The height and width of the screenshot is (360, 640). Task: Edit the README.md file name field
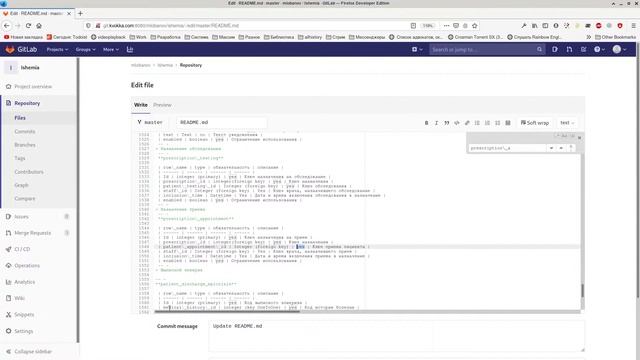(222, 122)
